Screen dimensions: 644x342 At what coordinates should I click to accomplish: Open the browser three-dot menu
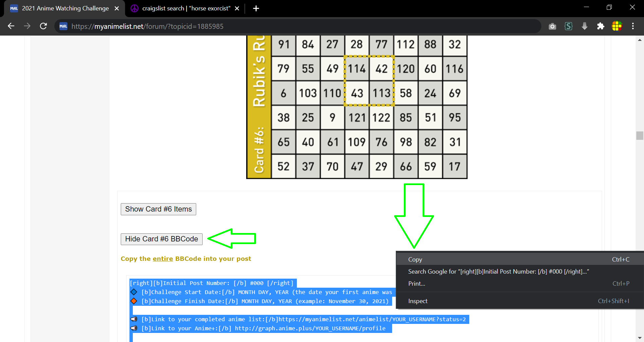(633, 26)
